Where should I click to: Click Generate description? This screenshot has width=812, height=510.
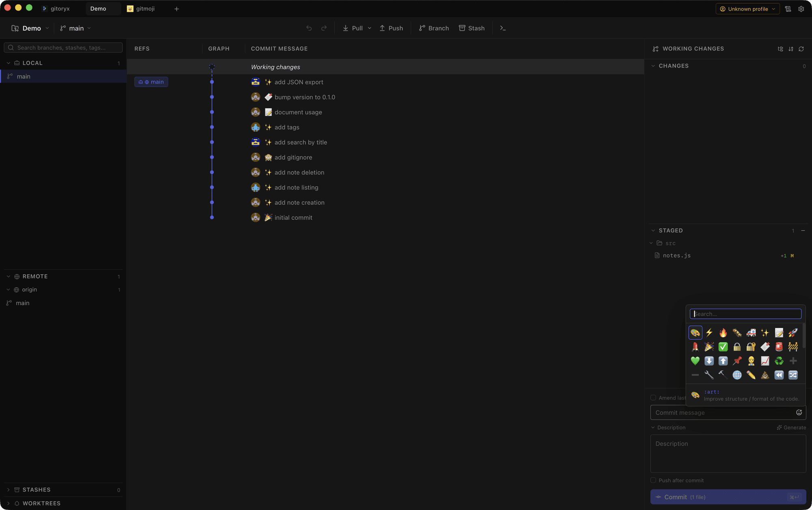point(791,428)
